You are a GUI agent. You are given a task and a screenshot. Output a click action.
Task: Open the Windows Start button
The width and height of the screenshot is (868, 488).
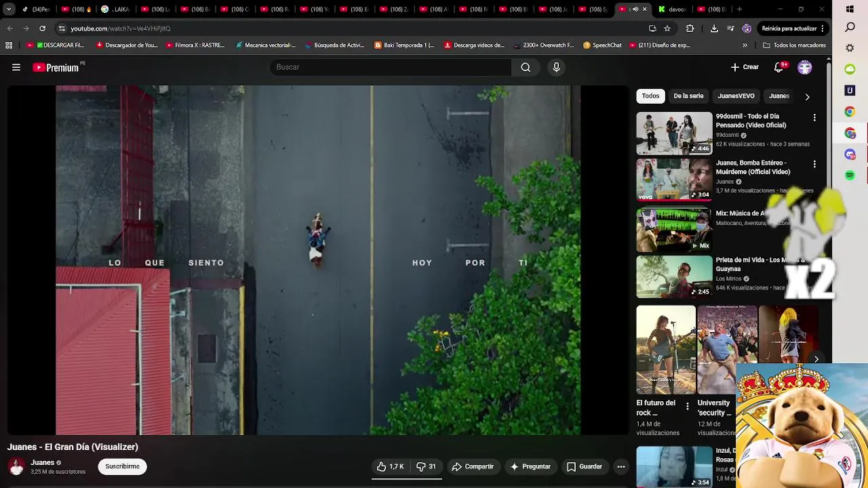point(850,9)
